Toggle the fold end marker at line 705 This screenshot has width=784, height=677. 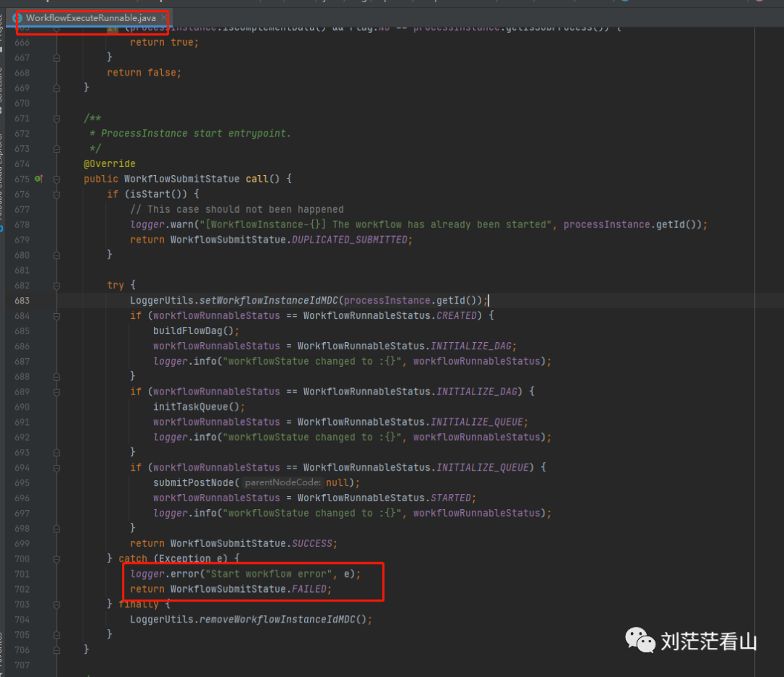pos(57,635)
